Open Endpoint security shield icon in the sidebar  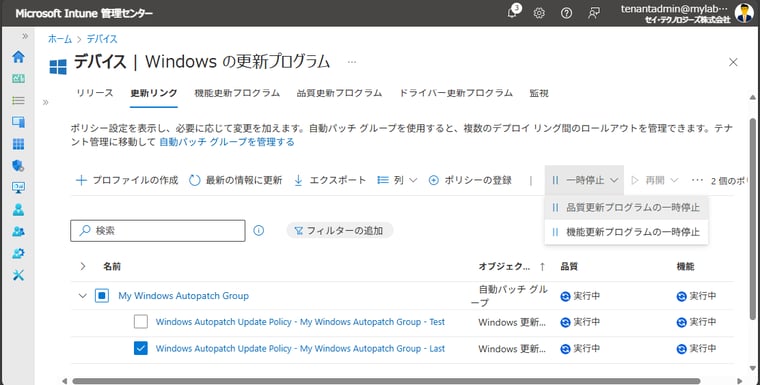pyautogui.click(x=18, y=166)
